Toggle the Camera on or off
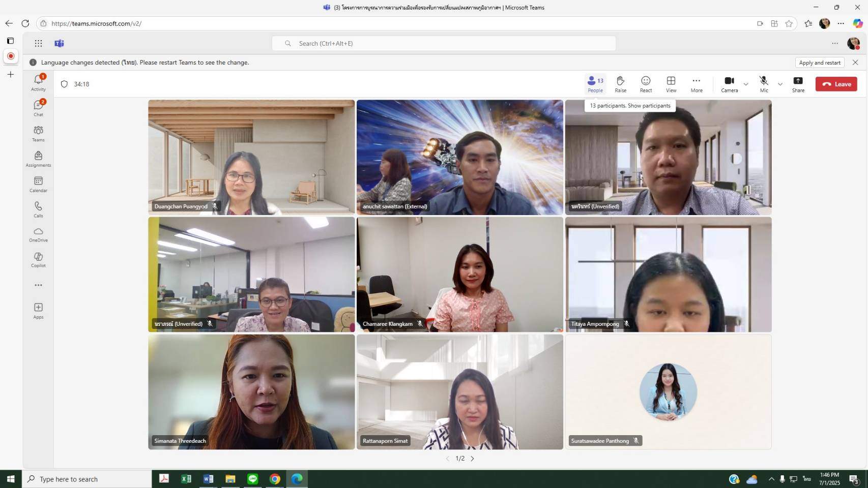 click(729, 84)
